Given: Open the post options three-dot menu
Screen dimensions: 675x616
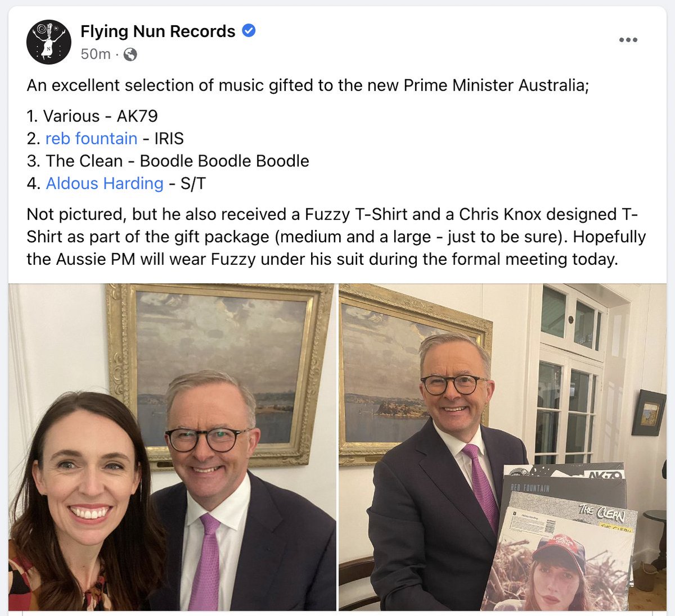Looking at the screenshot, I should coord(628,40).
